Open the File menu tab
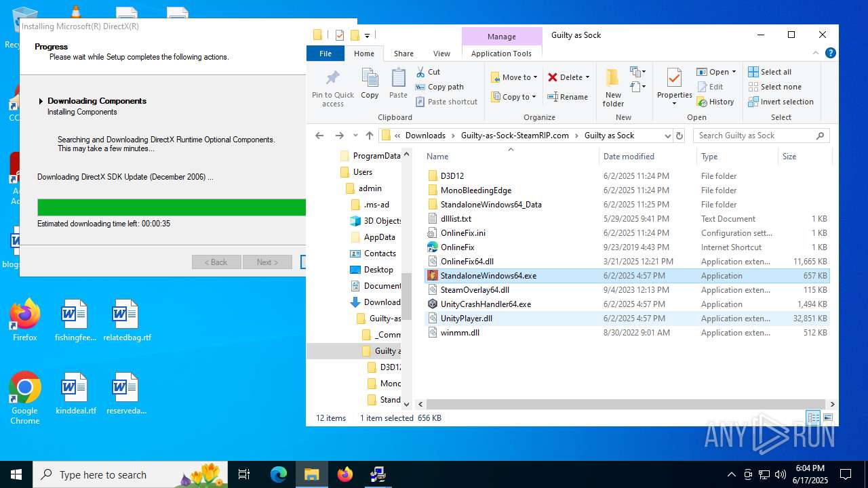868x488 pixels. (325, 54)
